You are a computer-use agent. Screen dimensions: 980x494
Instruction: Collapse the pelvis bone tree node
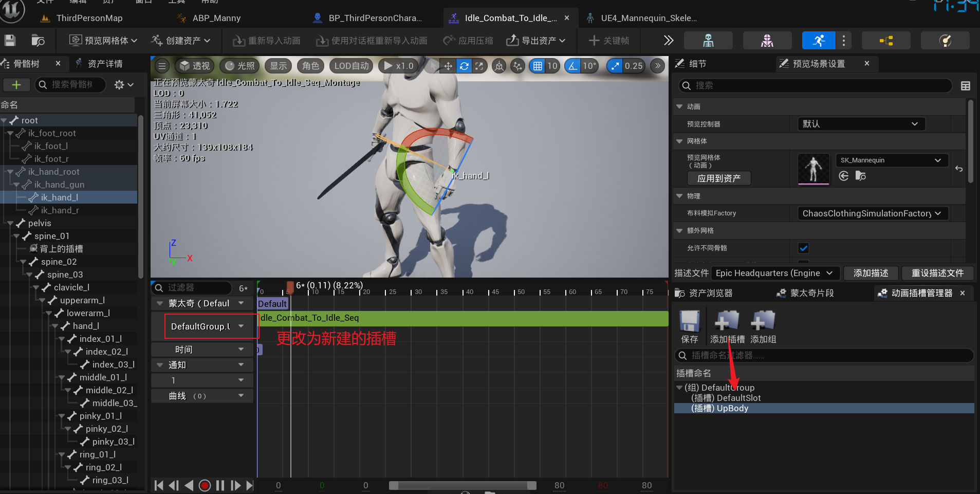[10, 223]
